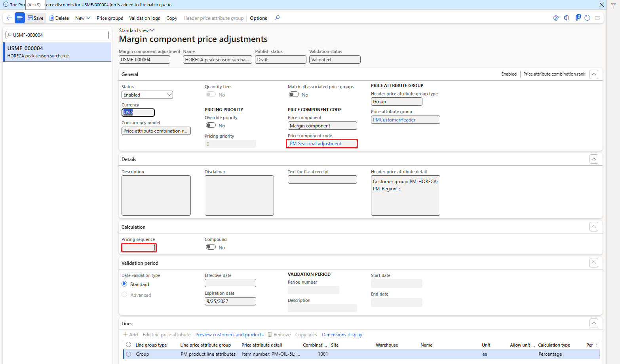Collapse the Calculation section

tap(593, 227)
